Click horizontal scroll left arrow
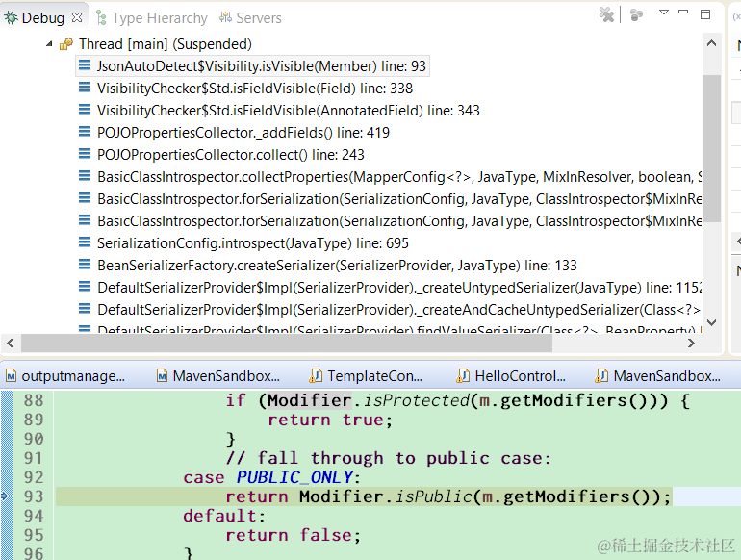 [x=11, y=344]
